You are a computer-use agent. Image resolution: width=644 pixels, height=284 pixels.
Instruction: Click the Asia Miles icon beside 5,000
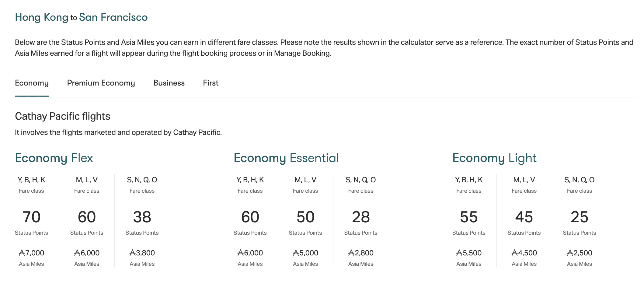point(296,253)
